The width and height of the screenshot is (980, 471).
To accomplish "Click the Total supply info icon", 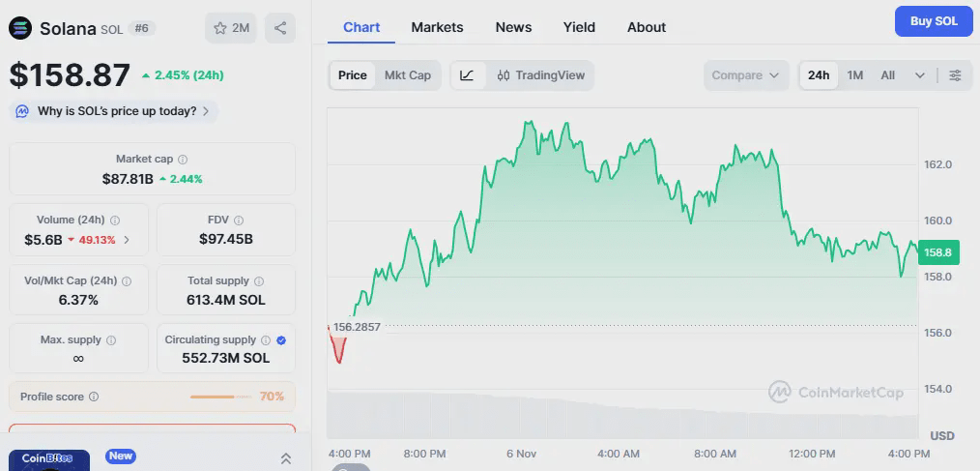I will click(256, 281).
